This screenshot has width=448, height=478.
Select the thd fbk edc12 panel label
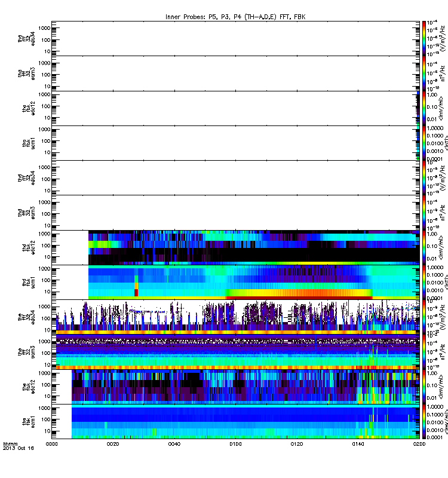[29, 247]
